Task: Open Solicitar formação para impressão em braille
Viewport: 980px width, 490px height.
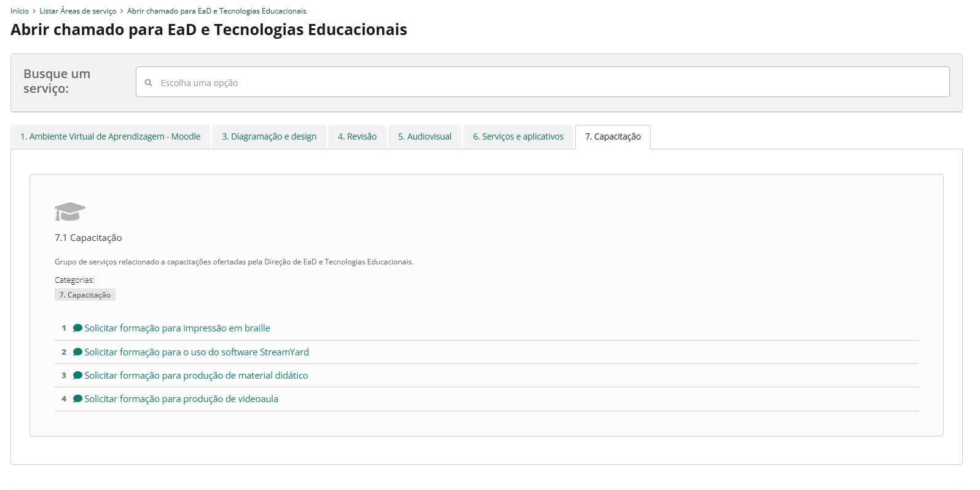Action: [177, 328]
